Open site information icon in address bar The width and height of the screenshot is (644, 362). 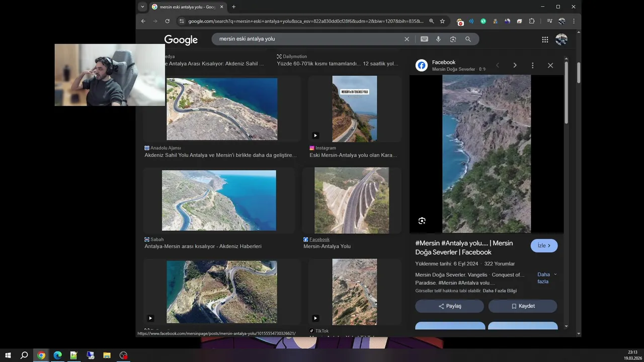(182, 21)
